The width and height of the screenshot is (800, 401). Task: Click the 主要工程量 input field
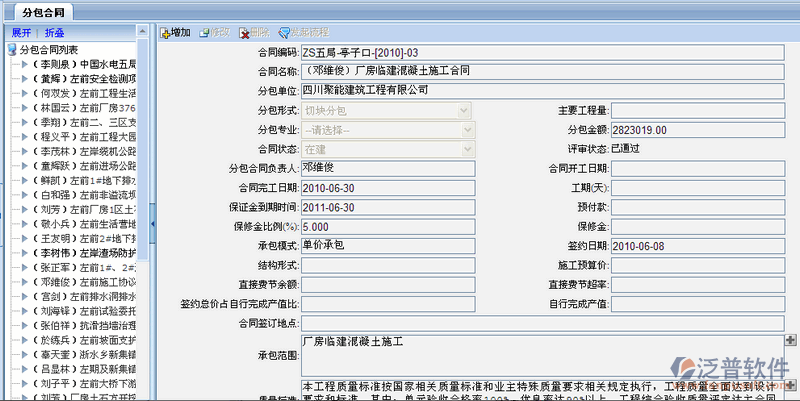[698, 111]
